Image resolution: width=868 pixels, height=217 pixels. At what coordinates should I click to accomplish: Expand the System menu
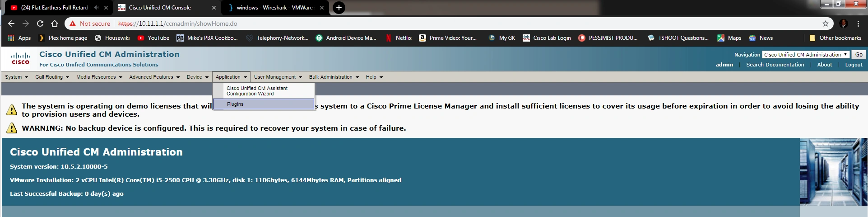coord(17,77)
